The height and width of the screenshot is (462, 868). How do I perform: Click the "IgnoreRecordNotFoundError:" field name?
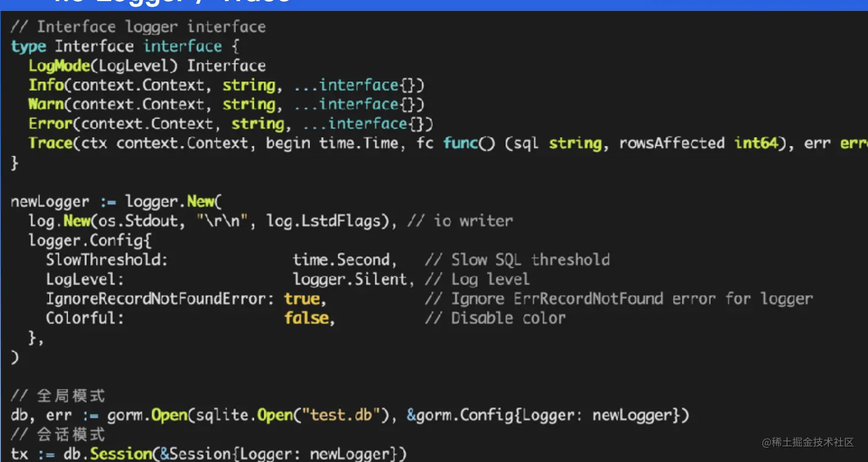(x=160, y=299)
